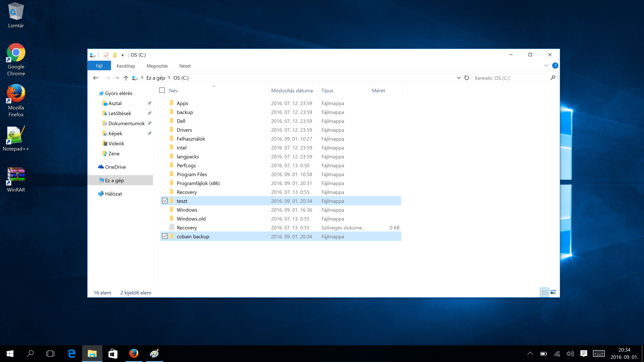644x362 pixels.
Task: Switch to large thumbnails view in status bar
Action: (x=553, y=292)
